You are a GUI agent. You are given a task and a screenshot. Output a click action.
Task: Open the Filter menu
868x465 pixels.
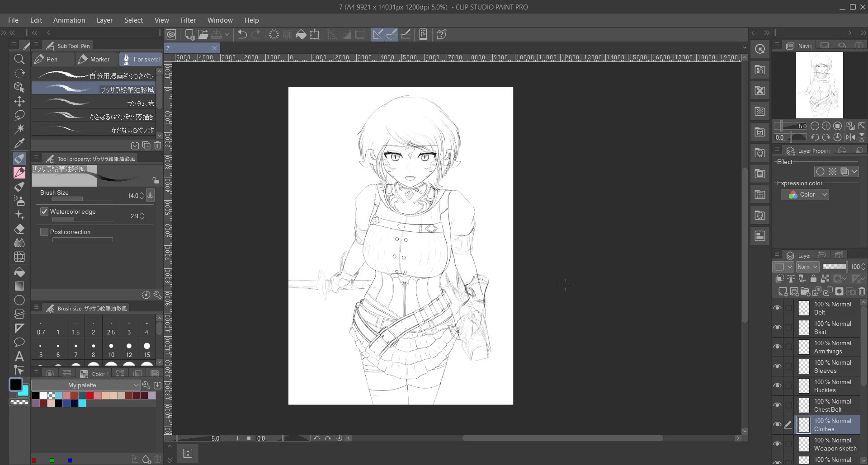pyautogui.click(x=188, y=20)
